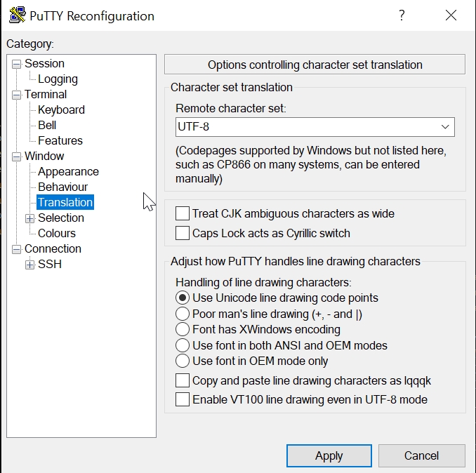The height and width of the screenshot is (473, 476).
Task: Open the Appearance settings category
Action: click(68, 171)
